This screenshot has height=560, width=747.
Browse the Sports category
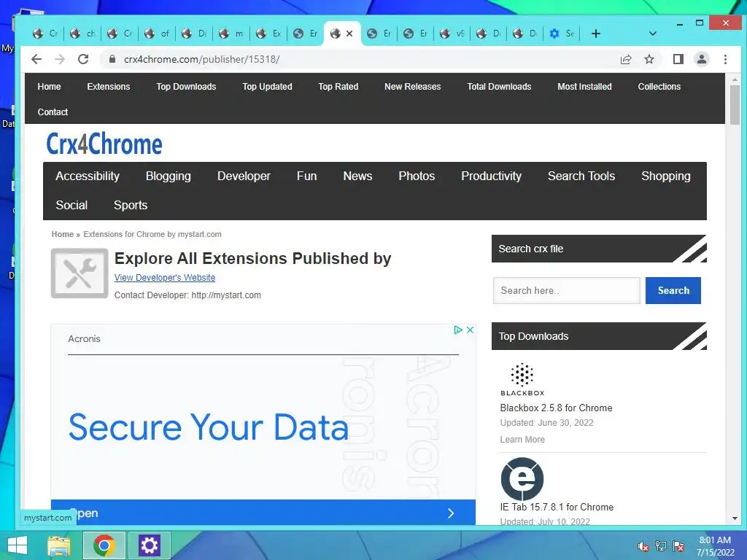[131, 205]
